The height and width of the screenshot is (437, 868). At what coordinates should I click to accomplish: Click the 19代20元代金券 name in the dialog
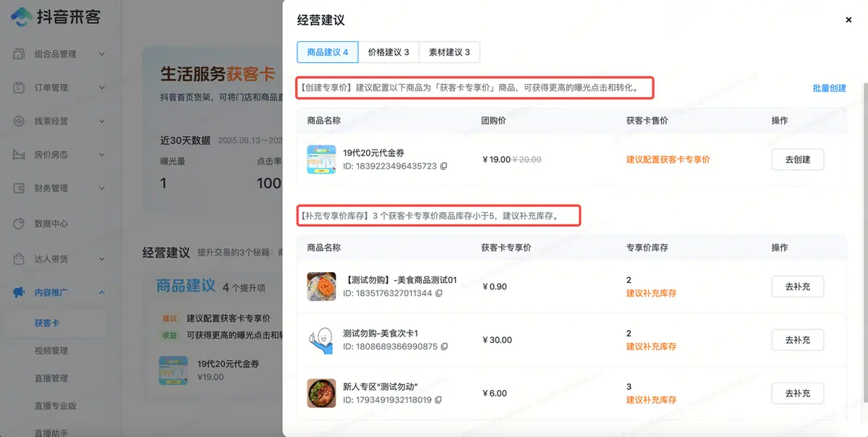(373, 153)
